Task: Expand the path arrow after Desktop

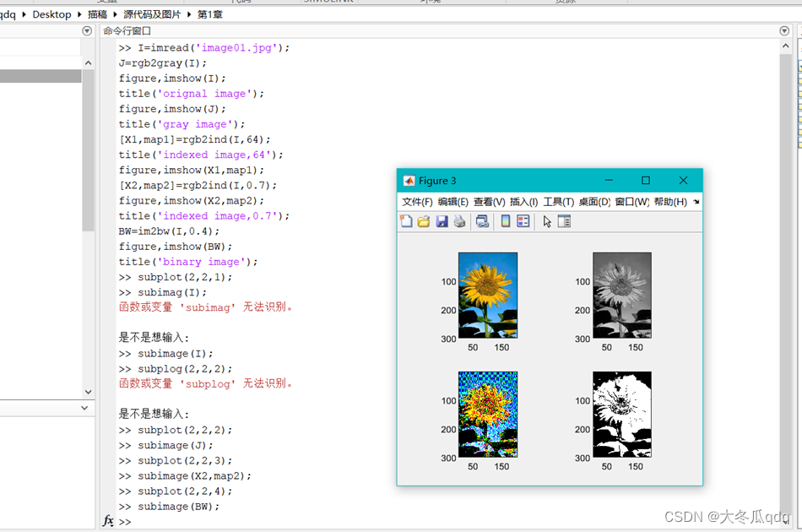Action: 79,14
